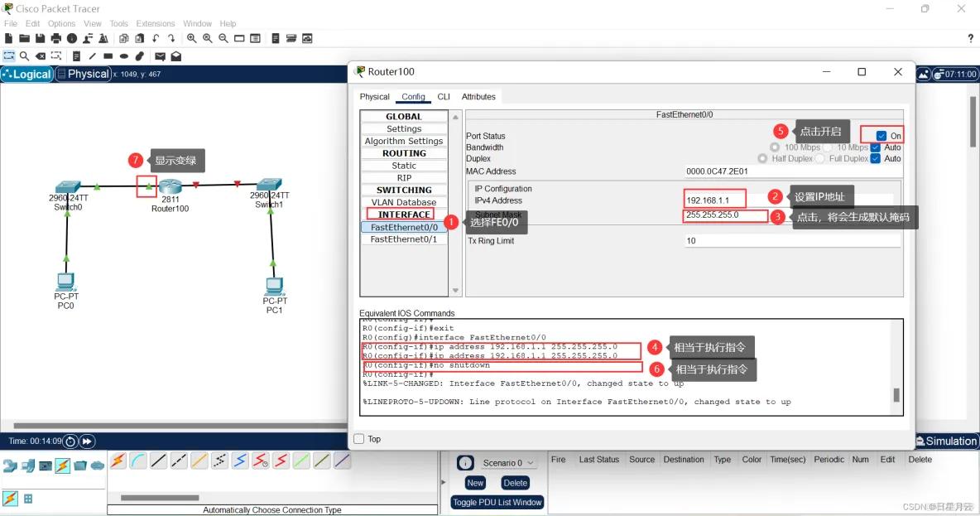Image resolution: width=980 pixels, height=516 pixels.
Task: Click the Power Cycle Devices icon
Action: (70, 441)
